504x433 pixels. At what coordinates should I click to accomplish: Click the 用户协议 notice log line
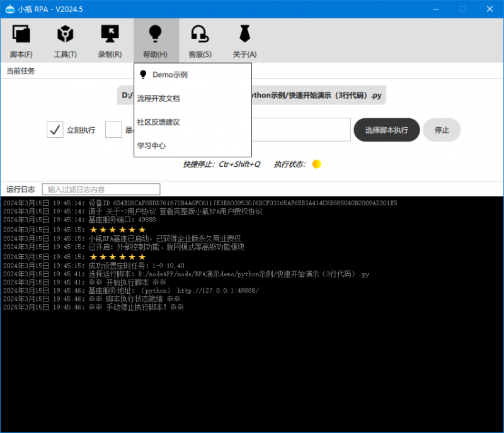[133, 211]
